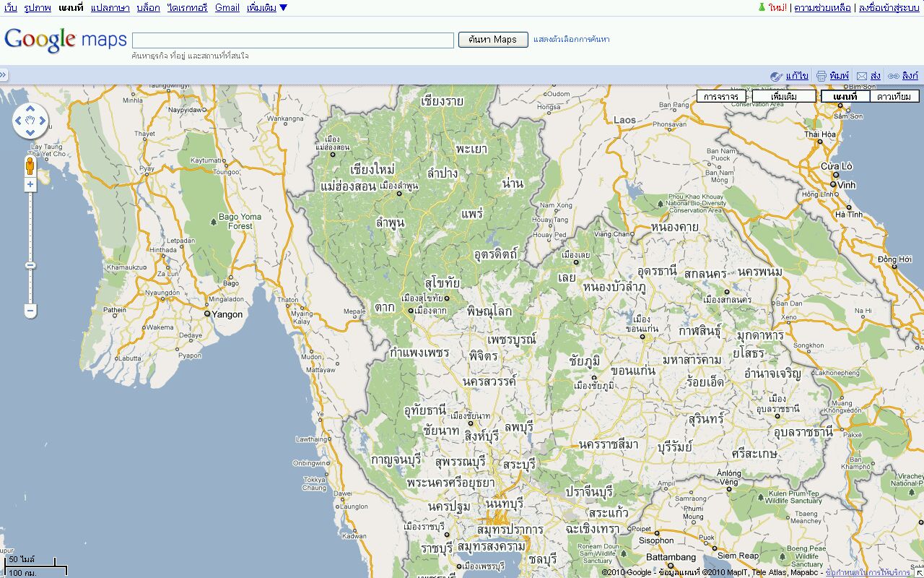924x578 pixels.
Task: Open the เพิ่มเติม map layers dropdown
Action: coord(783,96)
